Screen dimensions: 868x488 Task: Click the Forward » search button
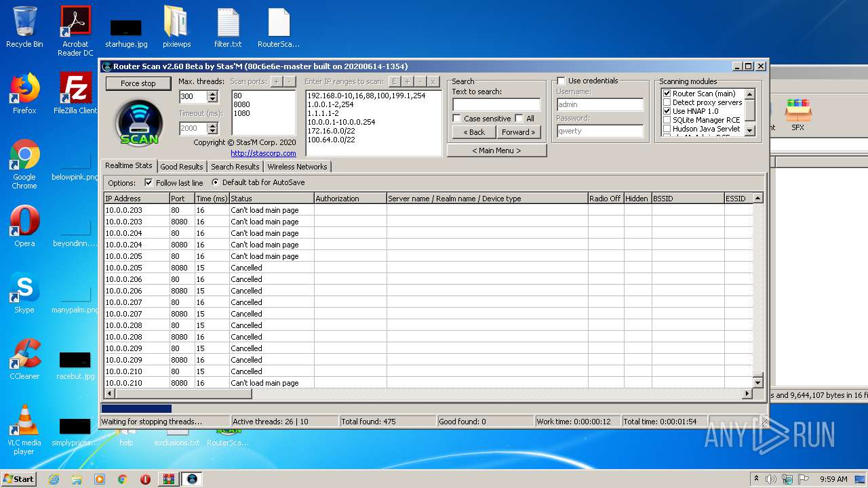pyautogui.click(x=519, y=132)
